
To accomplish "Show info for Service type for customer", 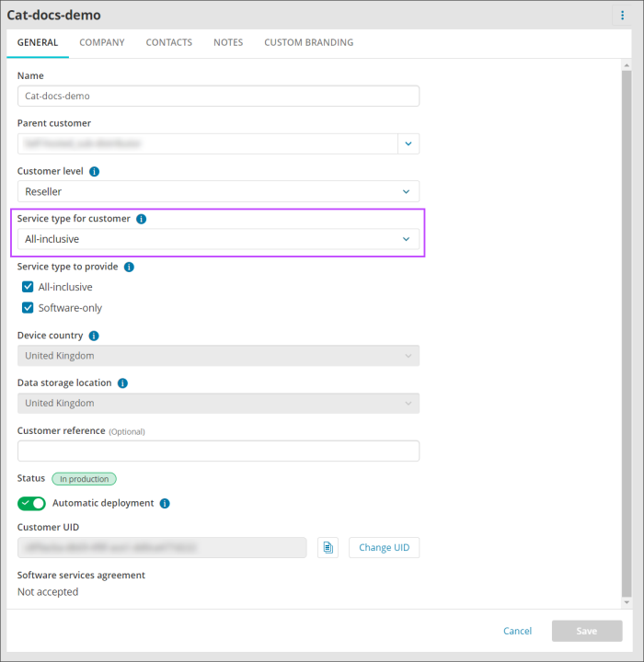I will [141, 219].
